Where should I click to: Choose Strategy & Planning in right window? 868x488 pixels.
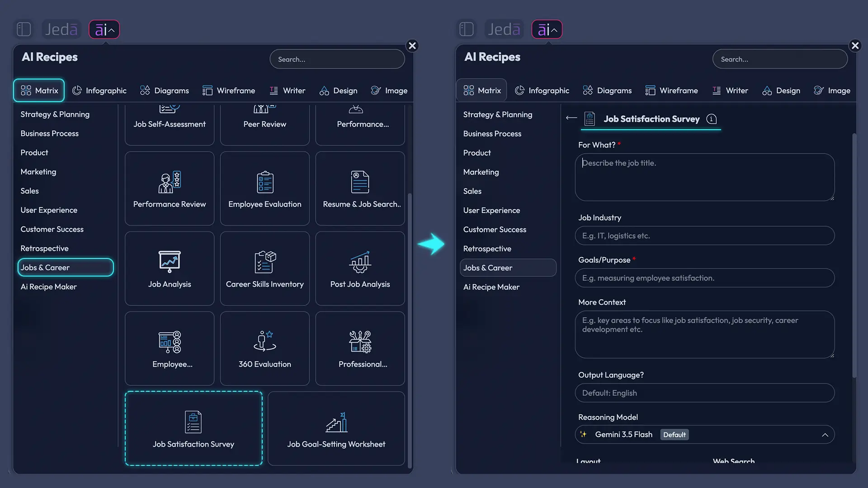(498, 115)
